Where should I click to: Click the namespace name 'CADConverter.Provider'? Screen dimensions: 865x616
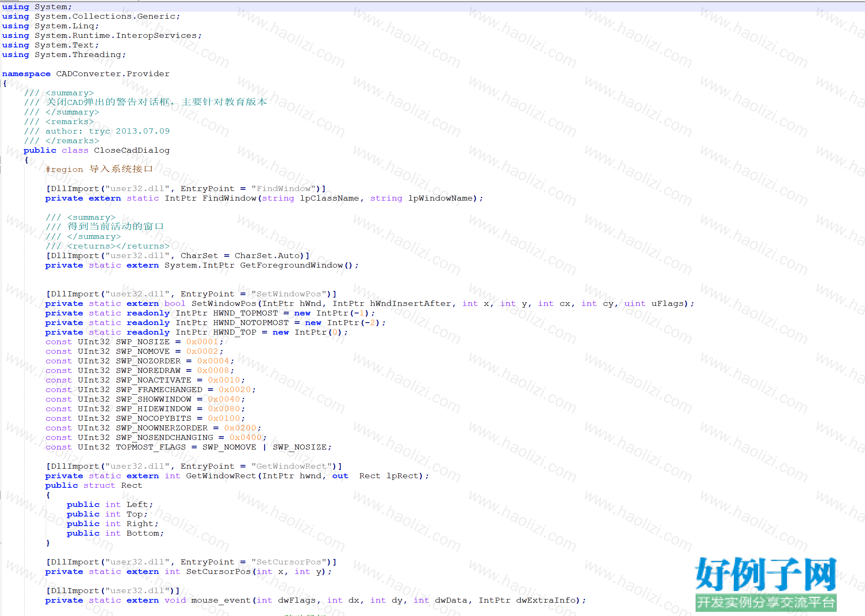tap(113, 74)
